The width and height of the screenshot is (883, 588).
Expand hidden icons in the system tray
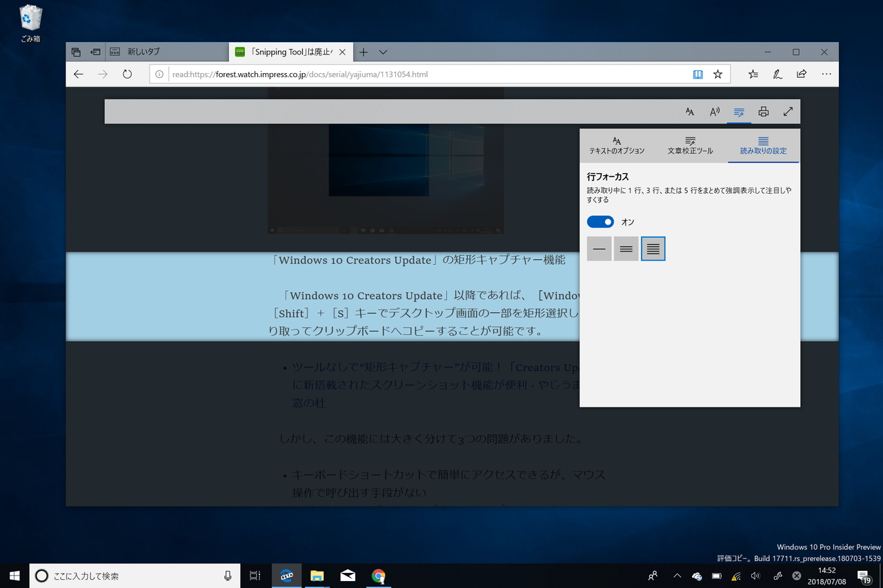(677, 576)
